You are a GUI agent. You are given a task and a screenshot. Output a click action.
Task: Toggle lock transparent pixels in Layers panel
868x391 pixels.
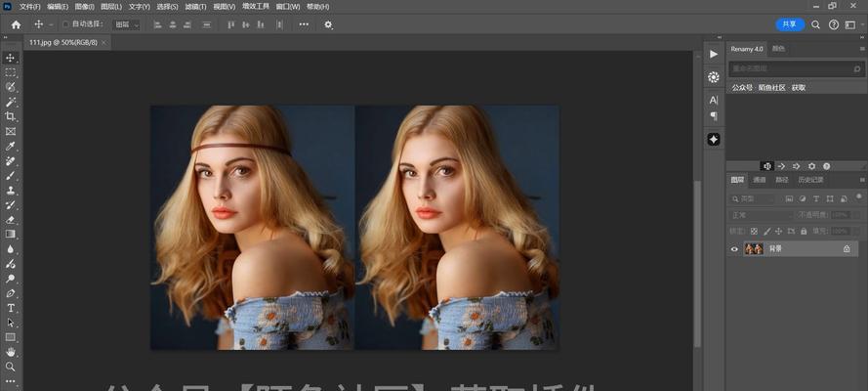(754, 232)
